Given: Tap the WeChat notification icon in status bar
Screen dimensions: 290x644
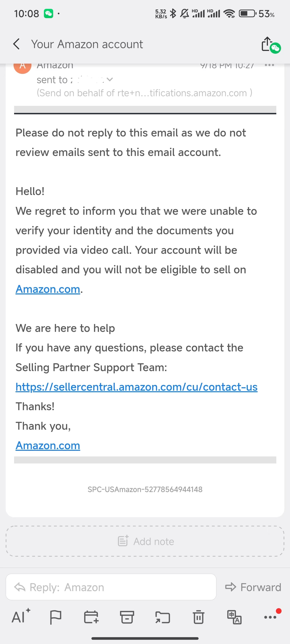Looking at the screenshot, I should [49, 13].
